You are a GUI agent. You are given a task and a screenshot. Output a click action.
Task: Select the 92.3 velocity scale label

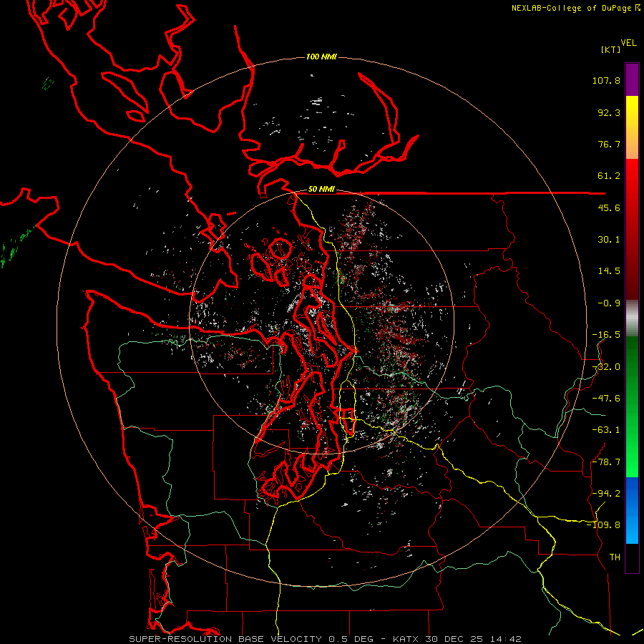click(609, 112)
